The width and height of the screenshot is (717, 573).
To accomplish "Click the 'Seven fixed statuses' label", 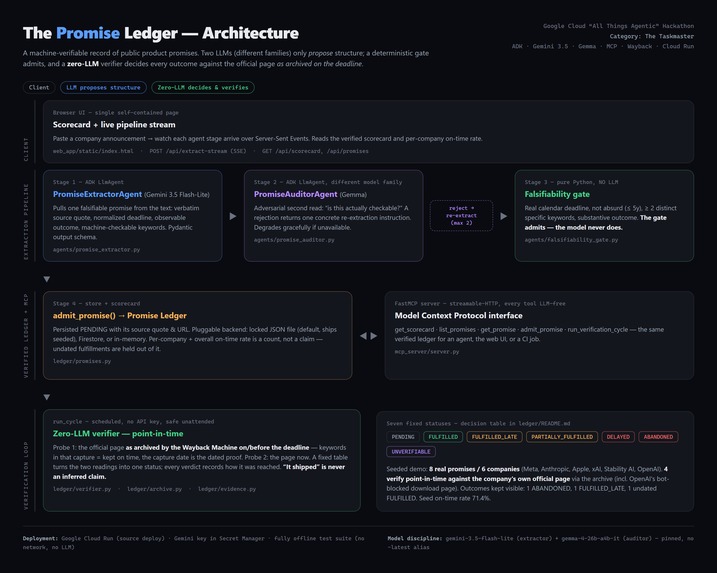I will tap(478, 423).
